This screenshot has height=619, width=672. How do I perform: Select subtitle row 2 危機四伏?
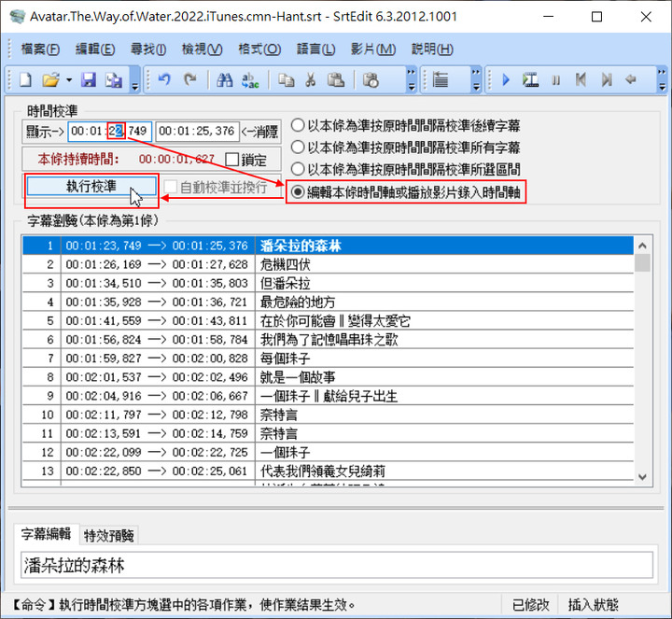tap(328, 264)
